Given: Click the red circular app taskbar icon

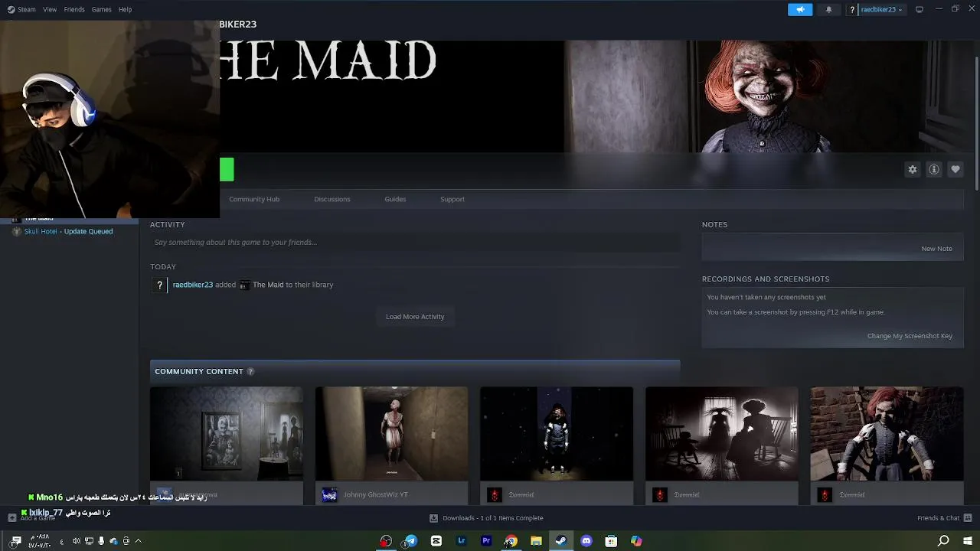Looking at the screenshot, I should point(386,541).
